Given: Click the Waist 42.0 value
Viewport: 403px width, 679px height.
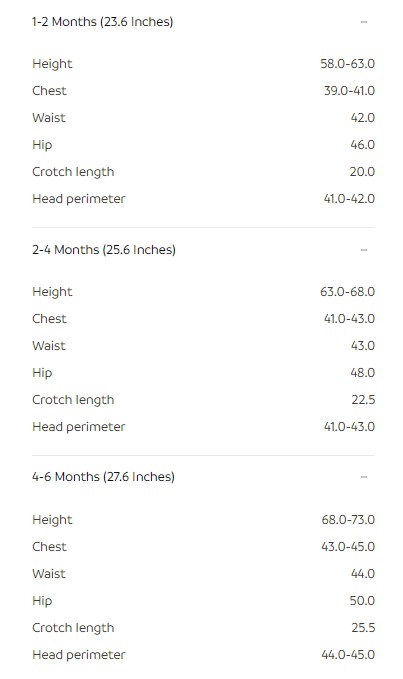Looking at the screenshot, I should (x=363, y=118).
